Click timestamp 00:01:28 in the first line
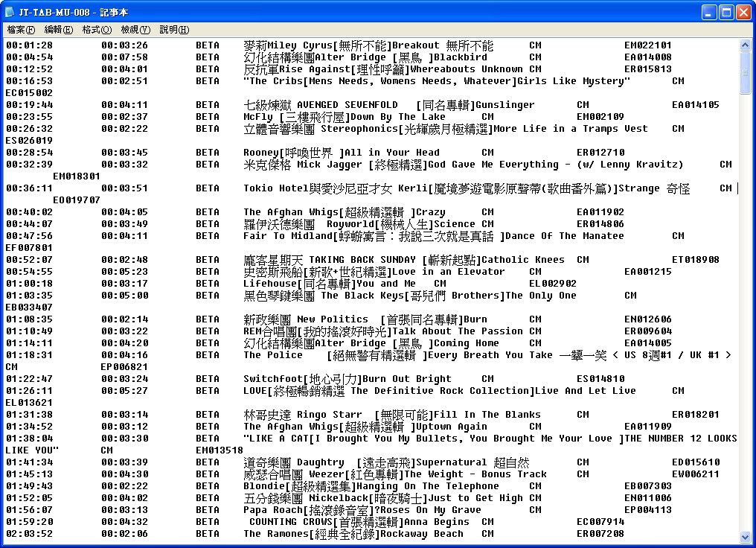 click(x=30, y=45)
